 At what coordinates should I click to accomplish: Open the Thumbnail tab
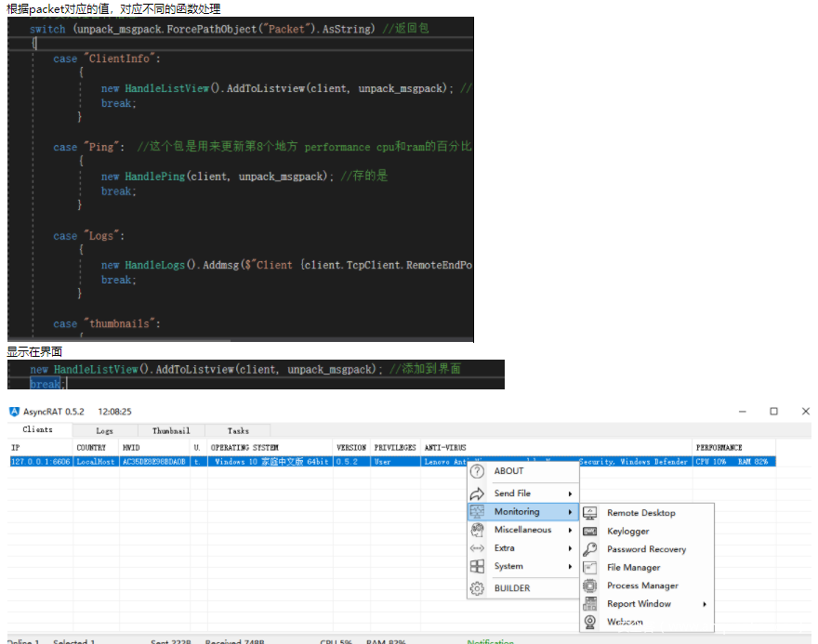(x=171, y=431)
